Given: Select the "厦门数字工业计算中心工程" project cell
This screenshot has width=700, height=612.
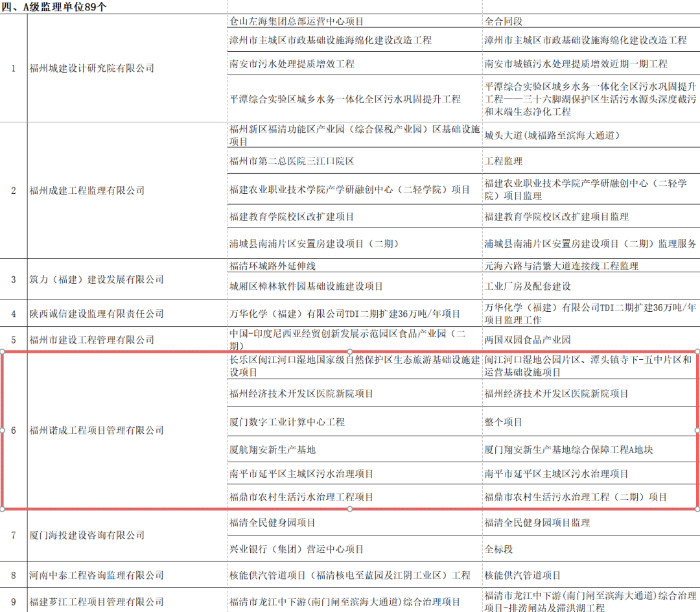Looking at the screenshot, I should pyautogui.click(x=287, y=422).
